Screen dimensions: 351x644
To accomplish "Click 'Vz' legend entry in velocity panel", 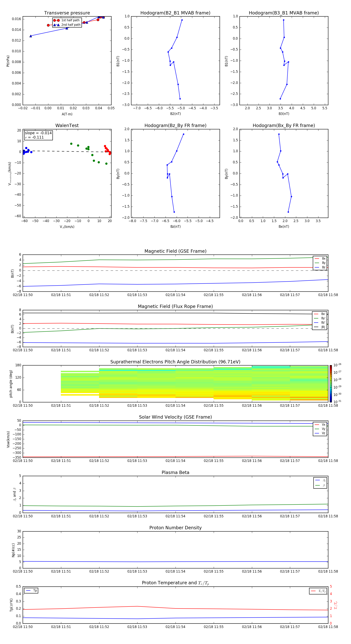I will (320, 433).
